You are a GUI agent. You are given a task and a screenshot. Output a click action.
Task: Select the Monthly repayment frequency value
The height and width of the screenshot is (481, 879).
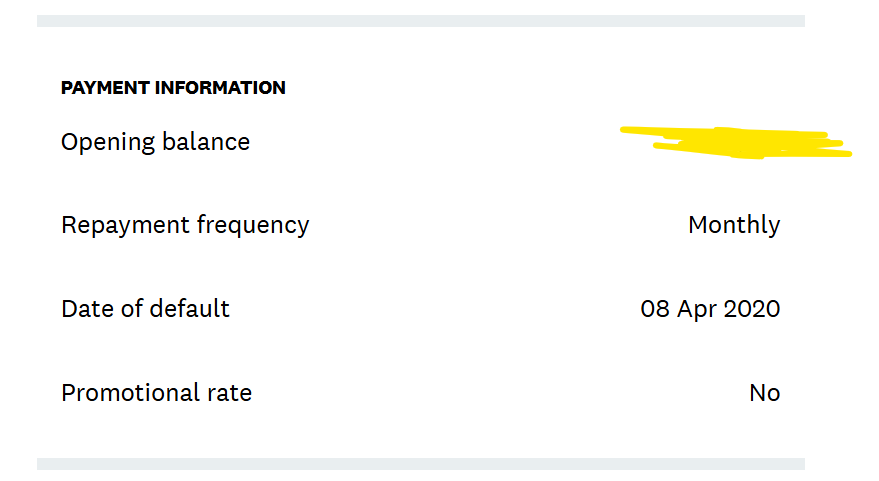pyautogui.click(x=734, y=225)
